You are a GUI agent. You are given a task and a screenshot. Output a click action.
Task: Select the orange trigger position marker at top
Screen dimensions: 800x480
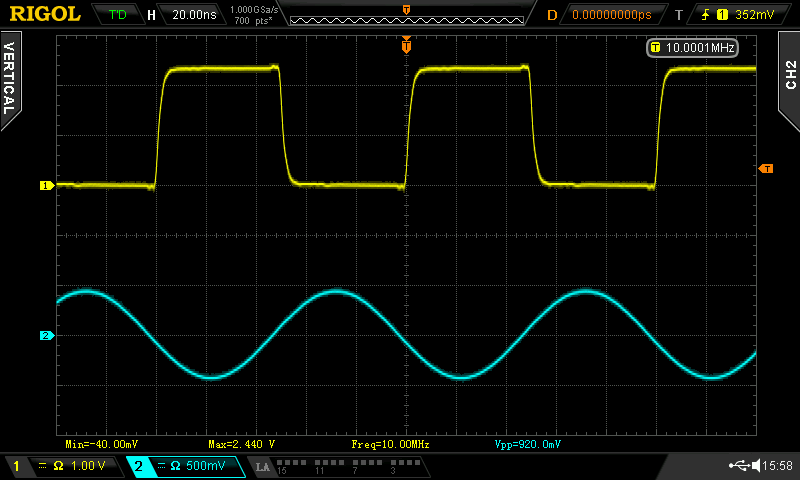click(x=406, y=44)
